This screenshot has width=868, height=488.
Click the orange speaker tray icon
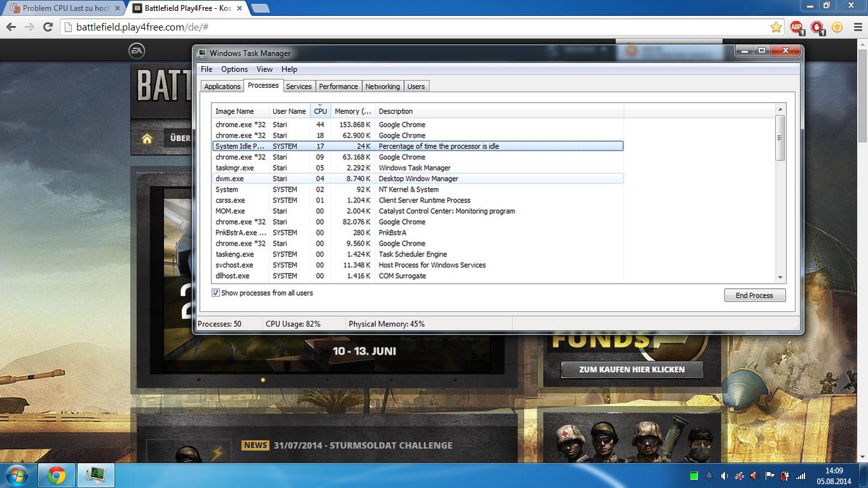pyautogui.click(x=755, y=475)
